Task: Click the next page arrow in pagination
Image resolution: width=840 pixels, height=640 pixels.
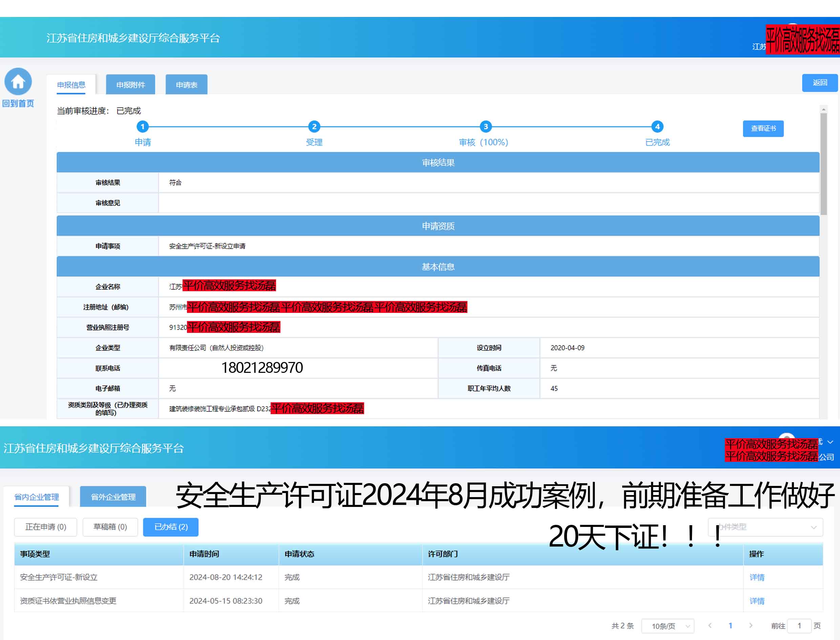Action: click(x=751, y=625)
